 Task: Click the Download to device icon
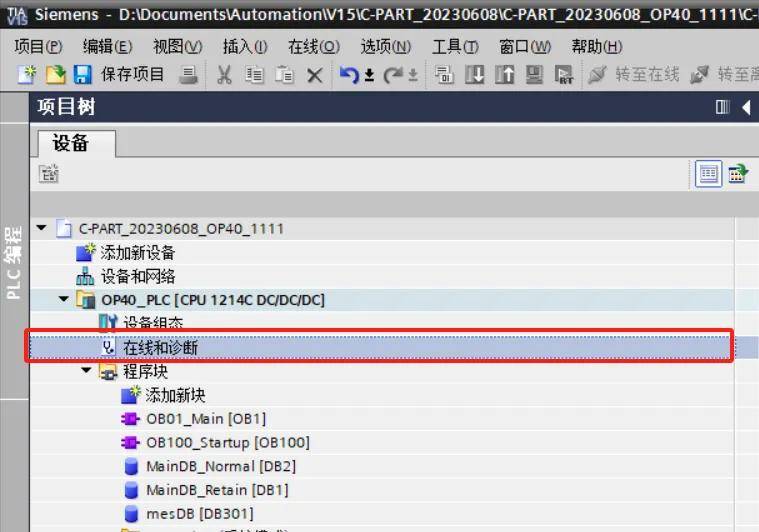474,75
